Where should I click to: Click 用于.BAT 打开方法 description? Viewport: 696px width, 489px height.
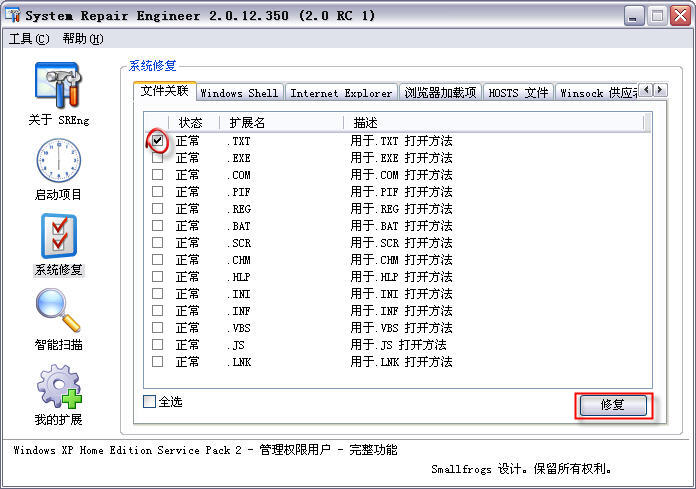pos(401,226)
